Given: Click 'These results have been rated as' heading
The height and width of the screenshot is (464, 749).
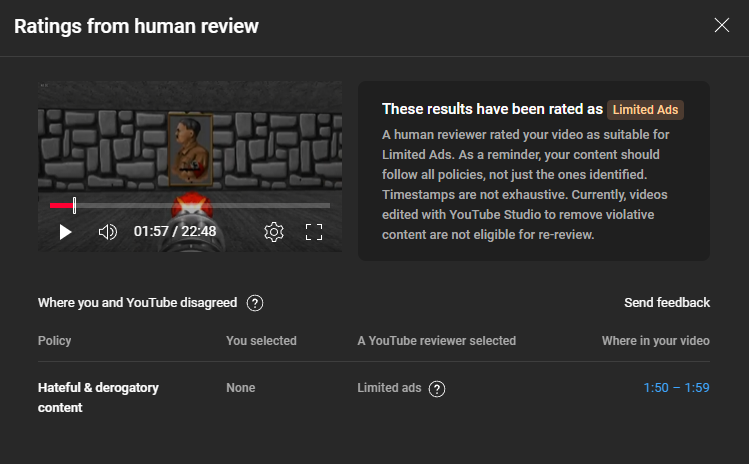Looking at the screenshot, I should point(492,109).
